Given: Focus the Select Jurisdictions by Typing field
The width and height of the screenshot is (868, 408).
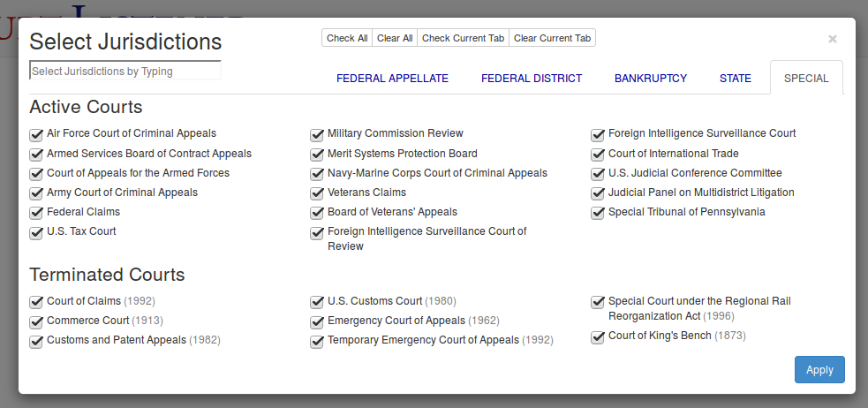Looking at the screenshot, I should tap(125, 71).
